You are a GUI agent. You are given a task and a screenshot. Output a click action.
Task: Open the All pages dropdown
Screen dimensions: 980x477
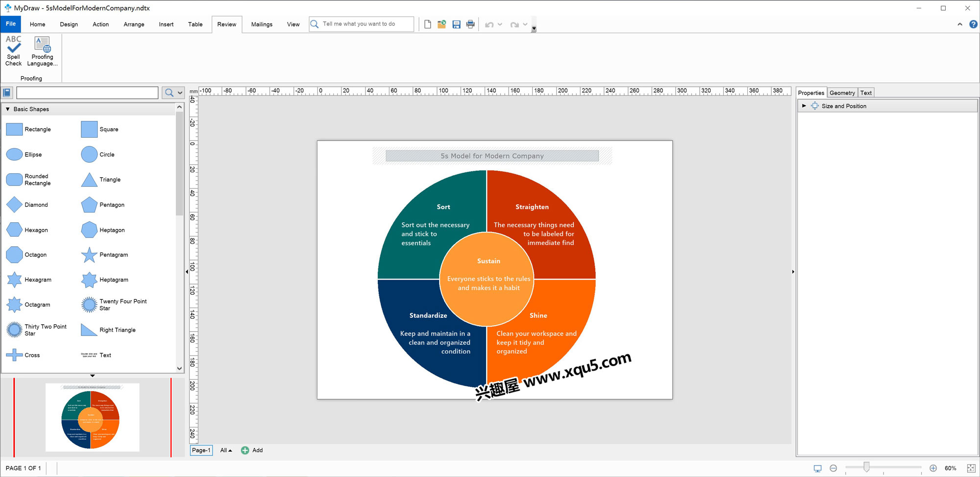pyautogui.click(x=226, y=450)
